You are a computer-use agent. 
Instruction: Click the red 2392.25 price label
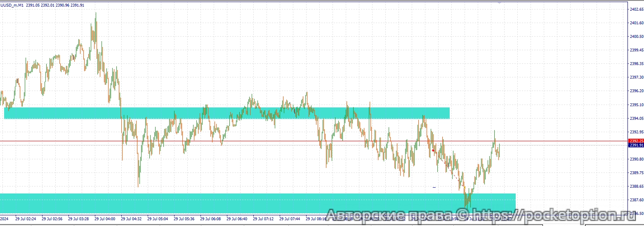pos(635,141)
